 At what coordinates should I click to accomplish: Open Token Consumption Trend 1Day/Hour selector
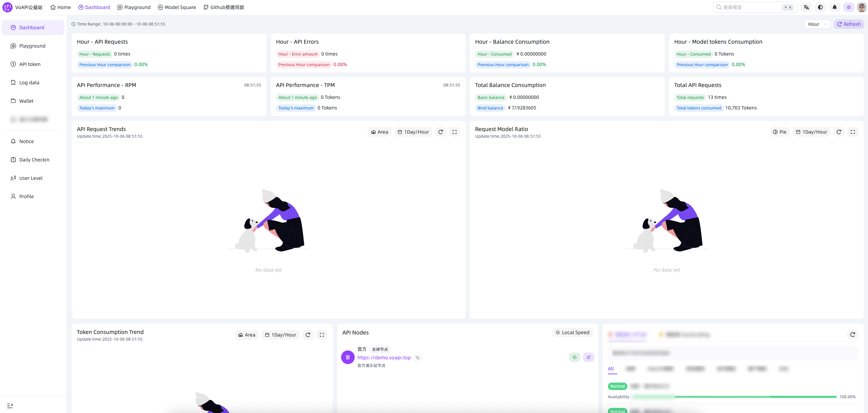280,335
